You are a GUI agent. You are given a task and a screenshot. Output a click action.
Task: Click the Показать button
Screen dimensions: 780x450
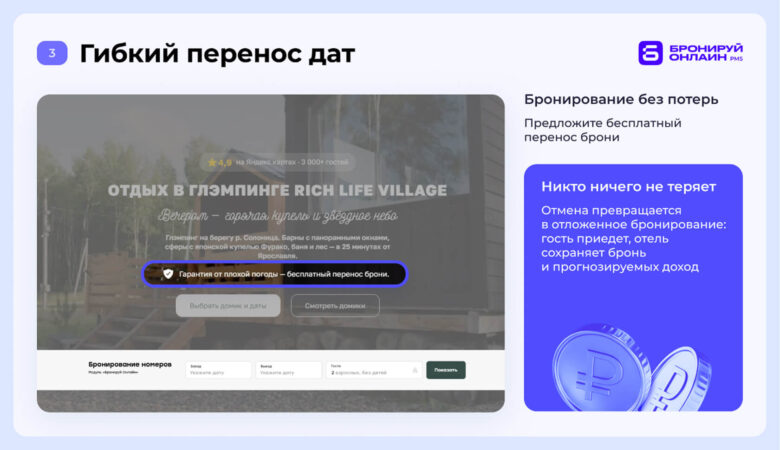pyautogui.click(x=446, y=370)
